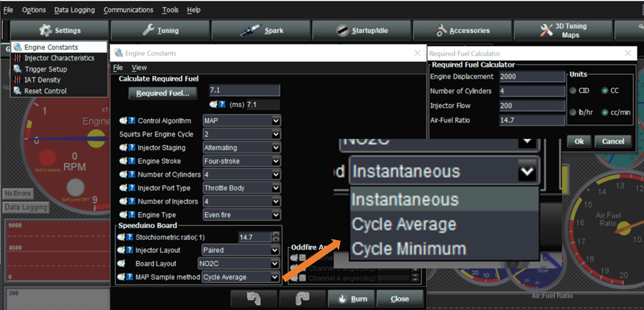
Task: Open the View menu in Engine Constants dialog
Action: click(139, 68)
